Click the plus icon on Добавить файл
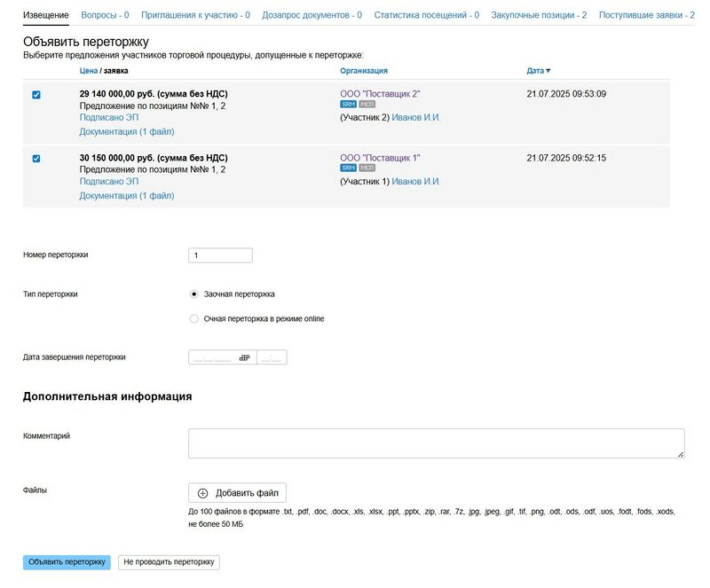This screenshot has width=710, height=588. tap(202, 493)
